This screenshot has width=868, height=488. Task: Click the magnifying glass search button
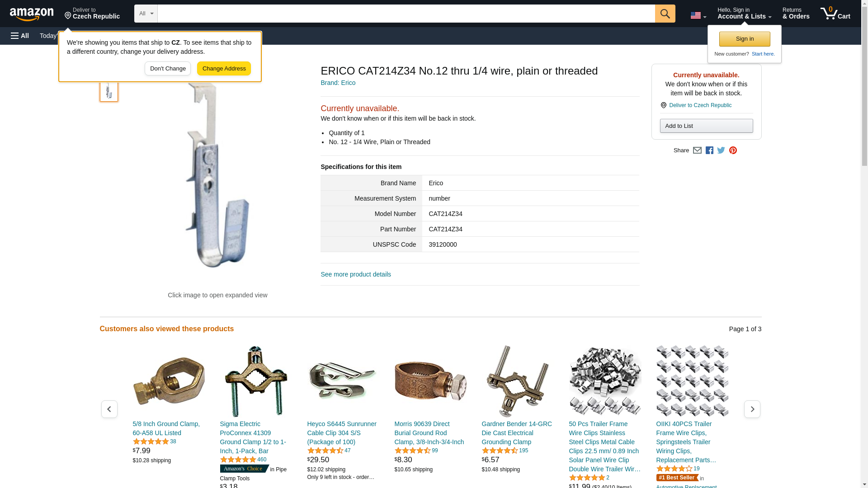click(x=665, y=14)
